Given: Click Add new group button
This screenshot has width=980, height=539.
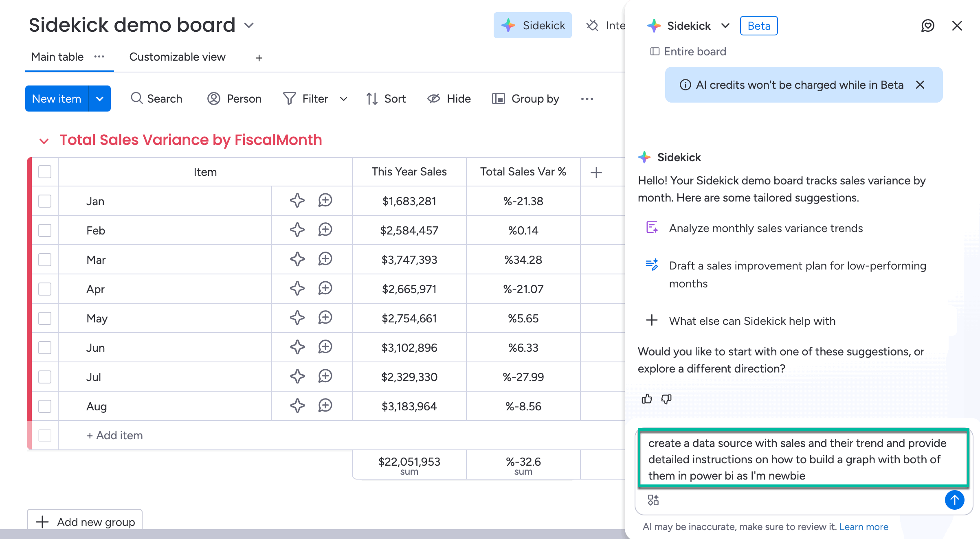Looking at the screenshot, I should coord(85,521).
